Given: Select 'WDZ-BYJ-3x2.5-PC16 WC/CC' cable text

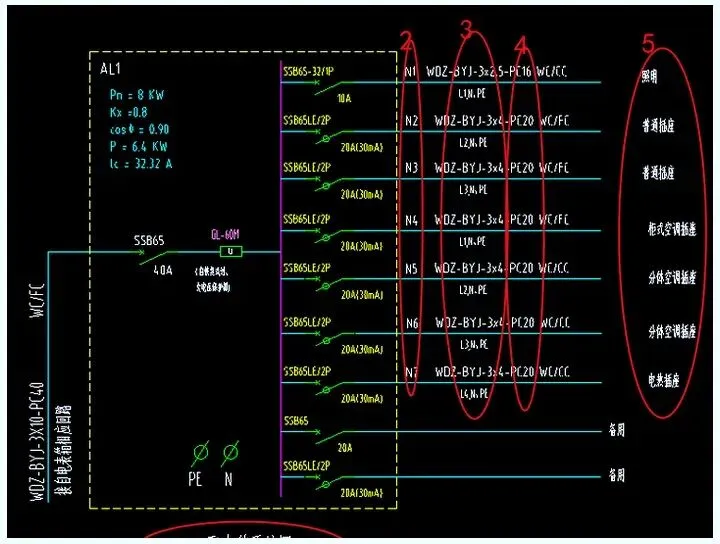Looking at the screenshot, I should click(496, 72).
